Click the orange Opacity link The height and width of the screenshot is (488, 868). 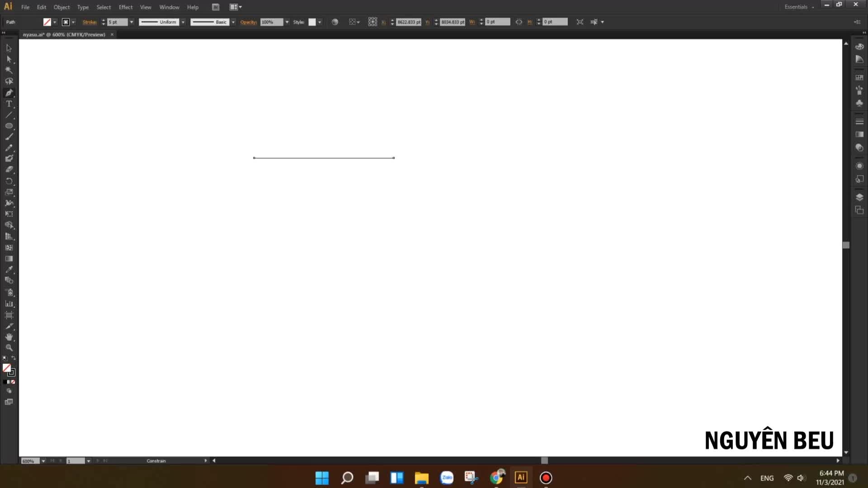click(x=248, y=22)
